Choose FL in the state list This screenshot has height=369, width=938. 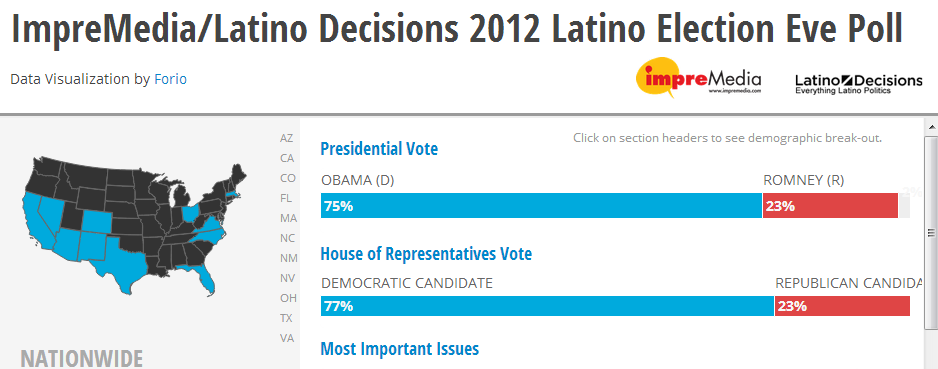coord(286,198)
